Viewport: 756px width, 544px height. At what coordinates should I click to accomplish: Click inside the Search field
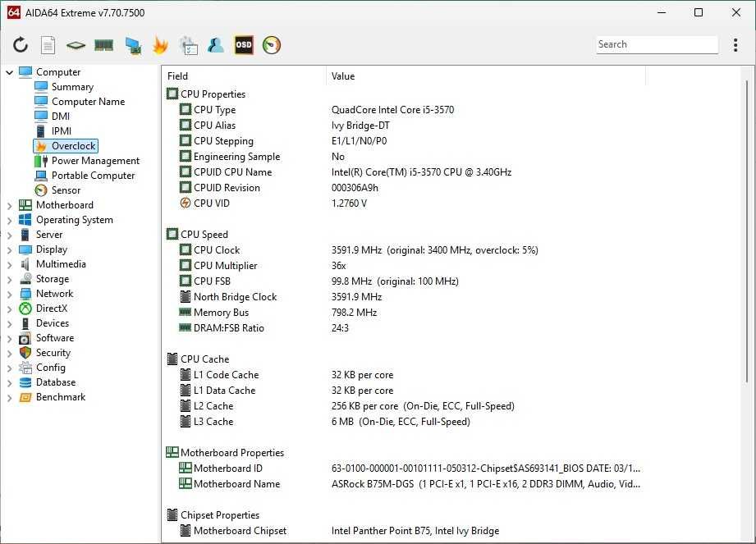(657, 44)
